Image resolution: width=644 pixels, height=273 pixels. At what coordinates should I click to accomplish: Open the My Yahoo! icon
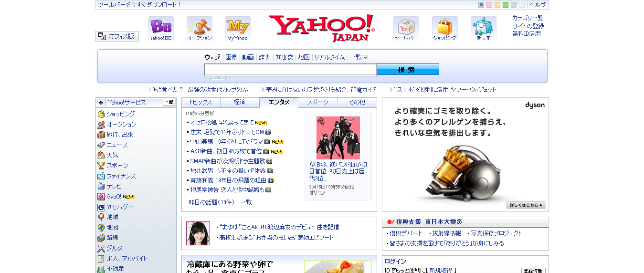pos(238,29)
